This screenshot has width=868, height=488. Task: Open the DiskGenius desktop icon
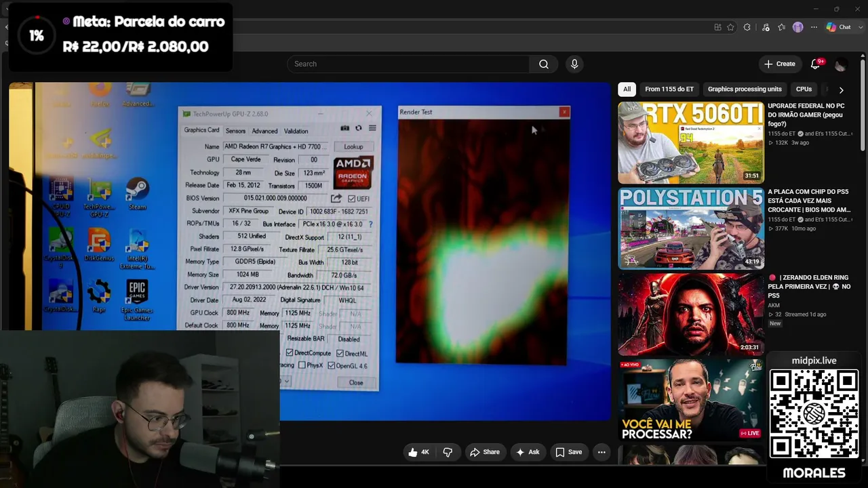click(x=99, y=245)
